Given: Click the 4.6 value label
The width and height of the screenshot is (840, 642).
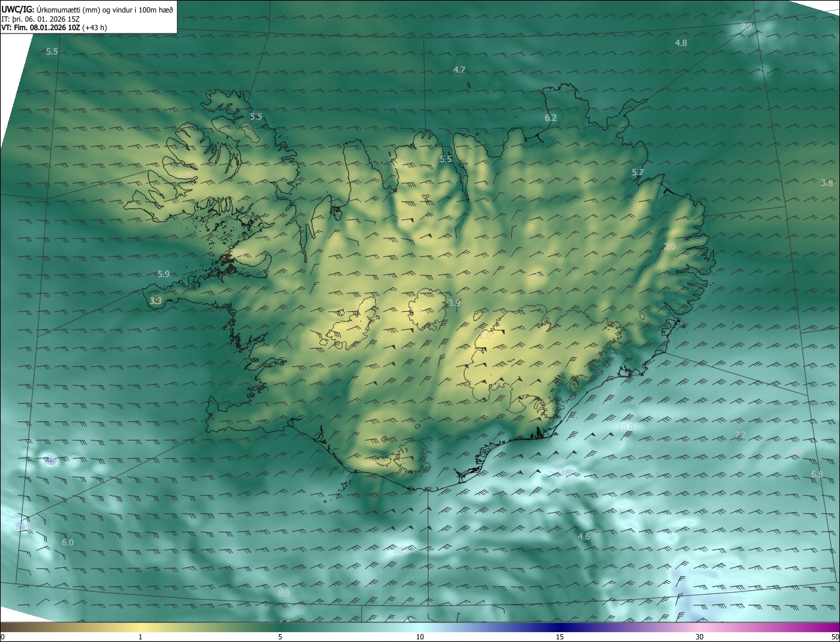Looking at the screenshot, I should click(583, 537).
